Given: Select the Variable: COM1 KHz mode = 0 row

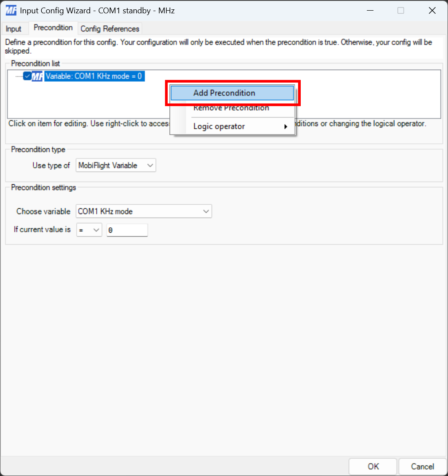Looking at the screenshot, I should [94, 76].
